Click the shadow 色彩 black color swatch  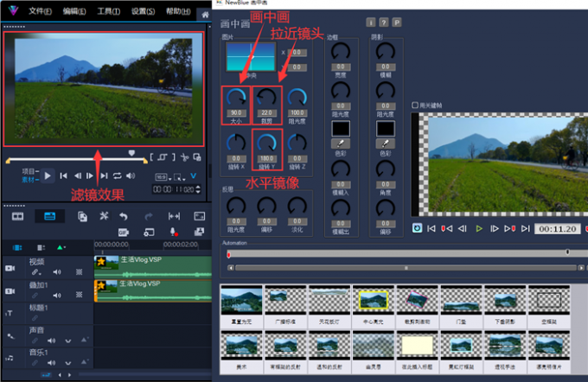coord(384,126)
